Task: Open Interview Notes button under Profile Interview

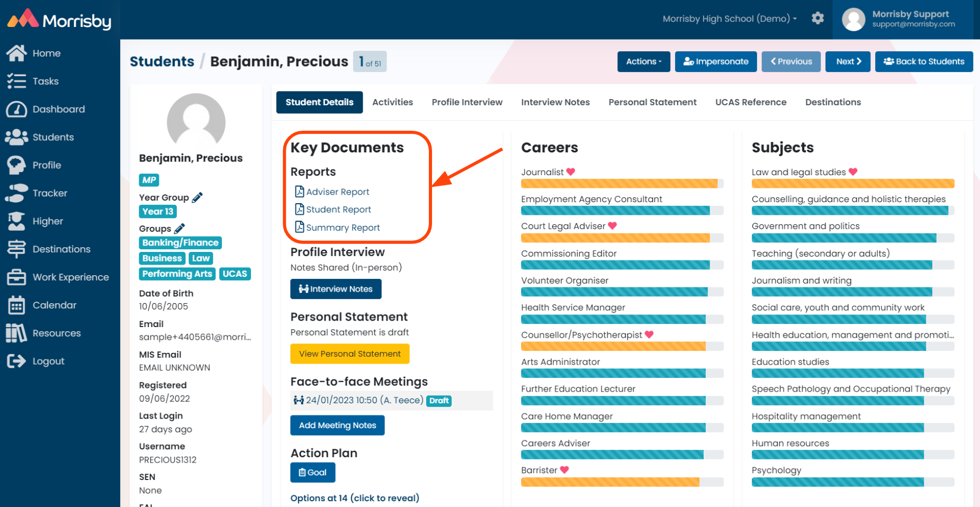Action: point(336,289)
